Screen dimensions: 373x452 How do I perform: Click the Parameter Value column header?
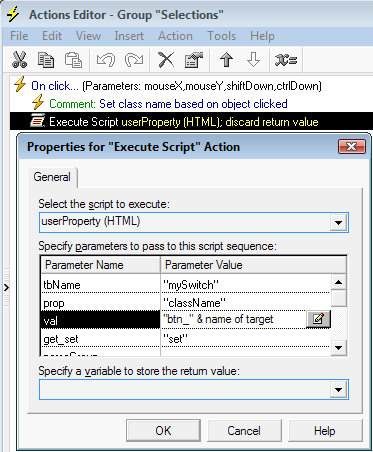point(253,265)
